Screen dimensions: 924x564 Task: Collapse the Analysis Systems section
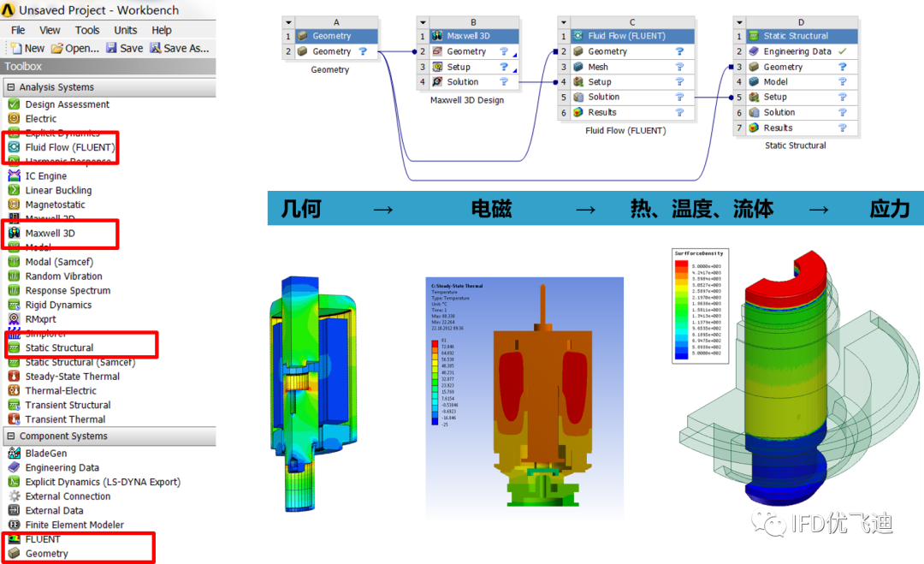[x=10, y=87]
